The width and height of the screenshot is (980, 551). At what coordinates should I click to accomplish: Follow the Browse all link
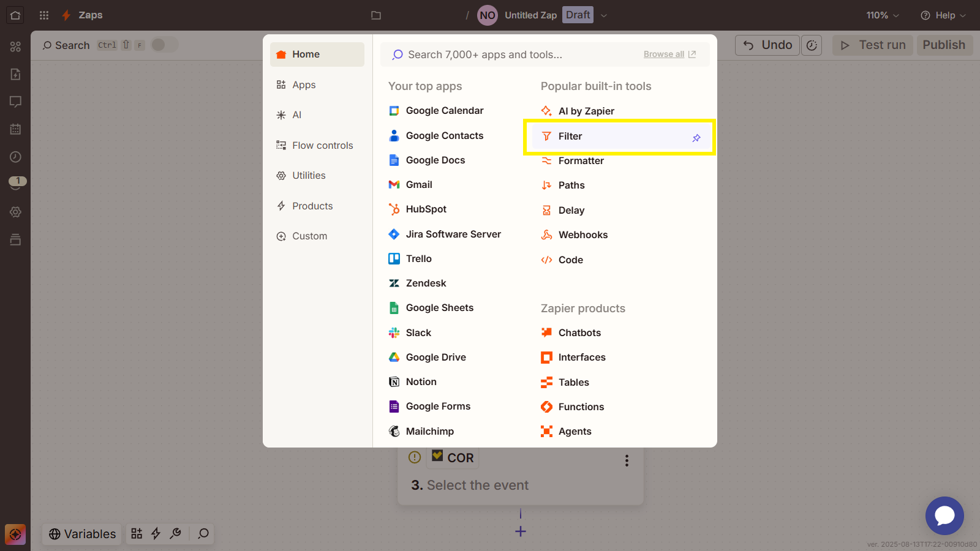pyautogui.click(x=669, y=54)
